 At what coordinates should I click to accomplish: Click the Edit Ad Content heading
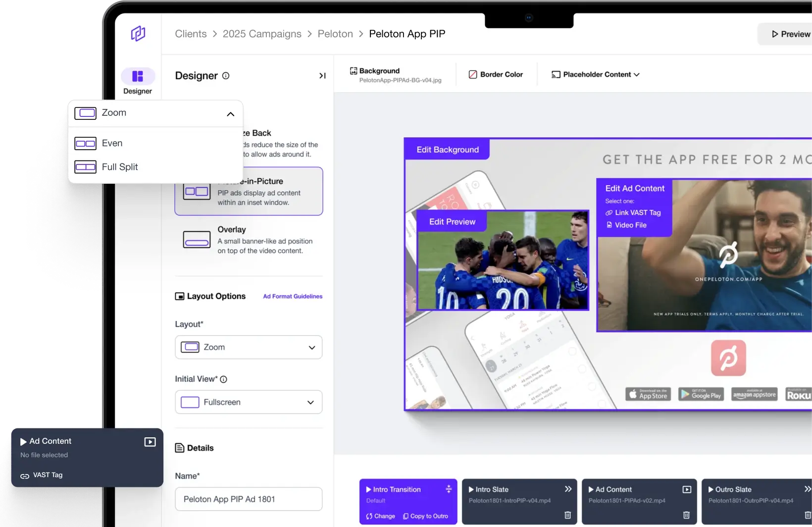635,188
